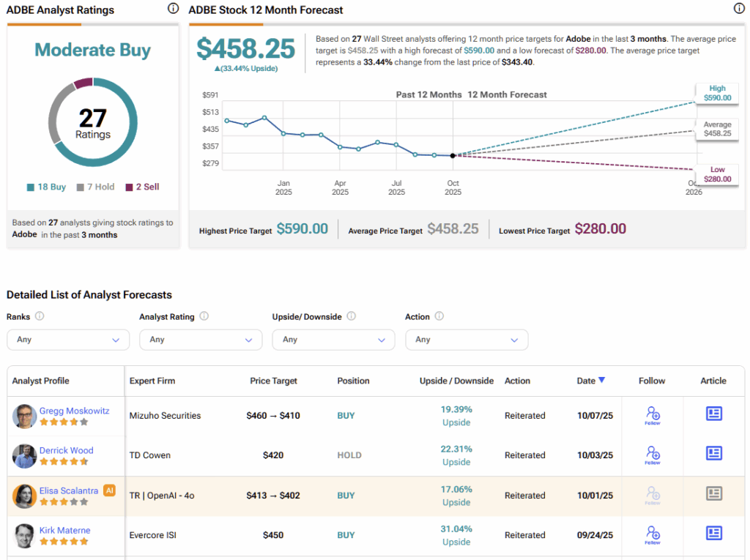Click the Follow icon for Gregg Moskowitz
This screenshot has width=750, height=560.
point(652,415)
